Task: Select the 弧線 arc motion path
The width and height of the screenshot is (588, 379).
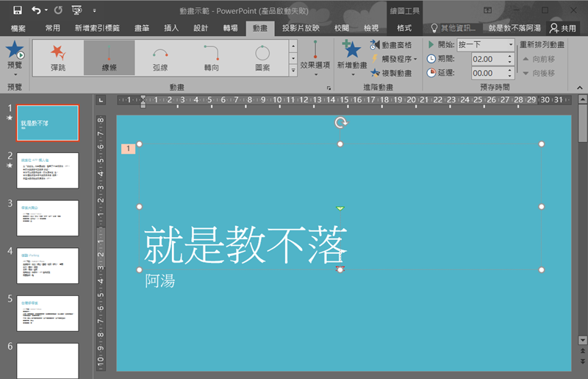Action: pyautogui.click(x=160, y=57)
